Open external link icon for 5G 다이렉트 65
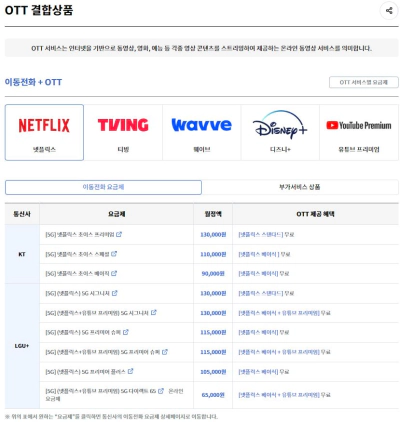The width and height of the screenshot is (400, 422). pyautogui.click(x=161, y=391)
